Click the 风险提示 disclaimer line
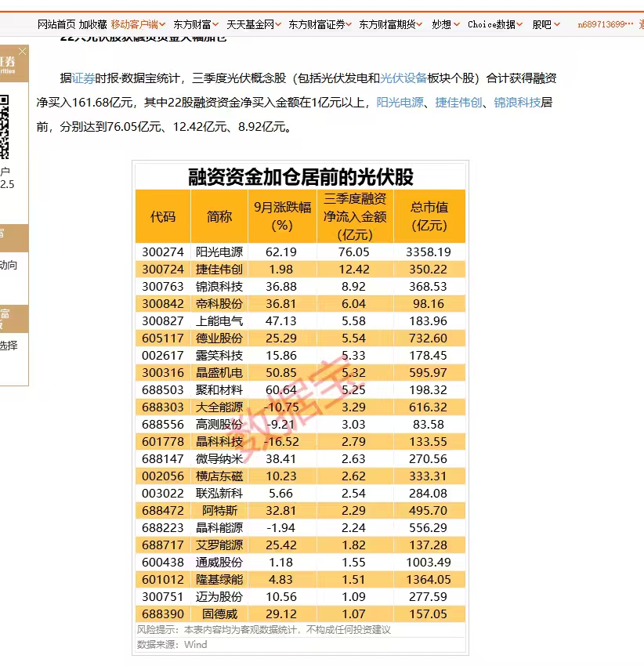The image size is (644, 666). click(263, 630)
